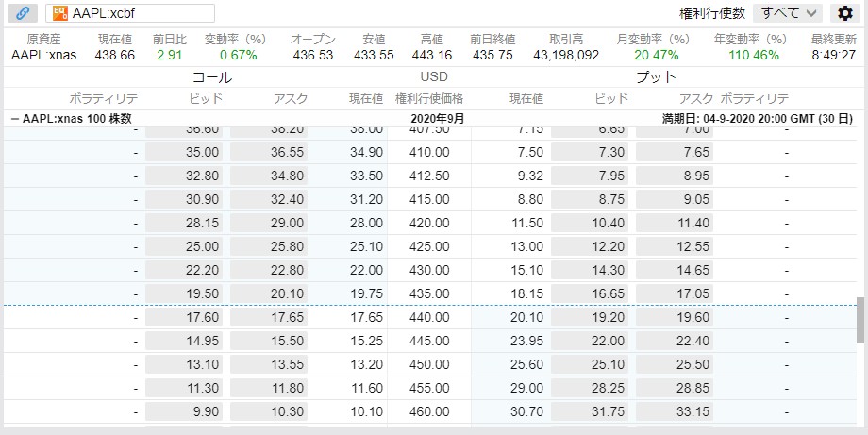Click put ask 17.05 at strike 435.00

click(675, 293)
